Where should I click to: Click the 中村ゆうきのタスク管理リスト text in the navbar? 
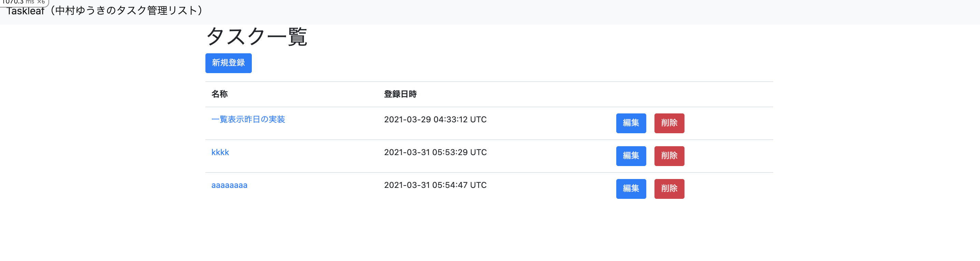[x=126, y=11]
